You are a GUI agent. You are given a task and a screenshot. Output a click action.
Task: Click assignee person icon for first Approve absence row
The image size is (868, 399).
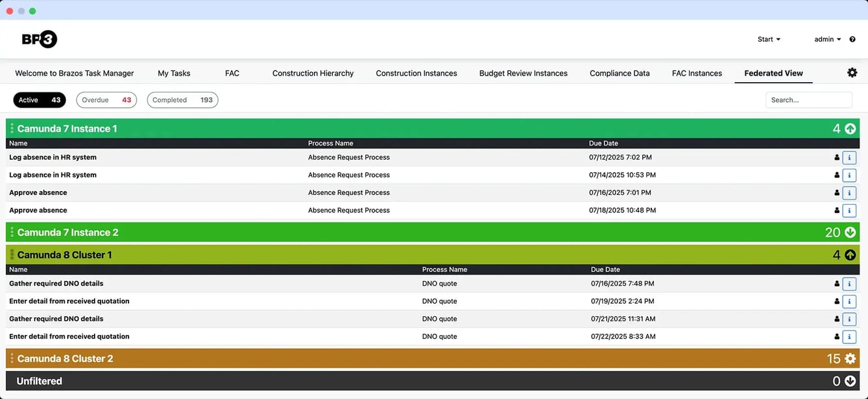(x=837, y=193)
